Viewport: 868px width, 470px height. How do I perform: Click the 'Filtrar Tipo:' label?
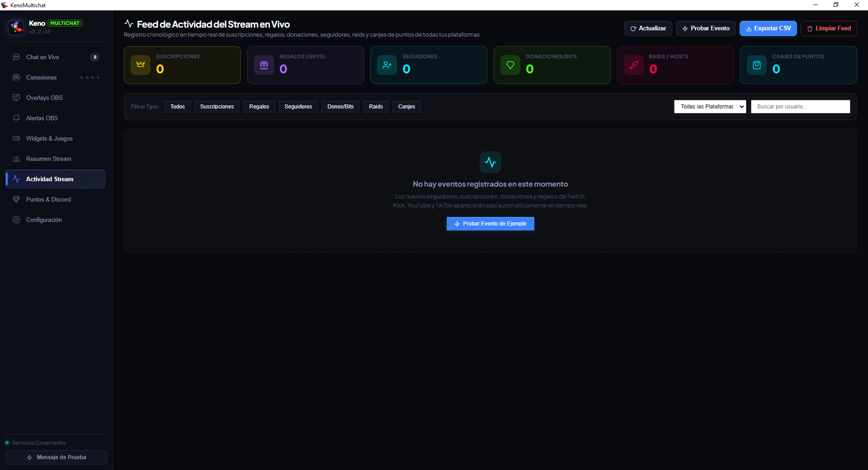click(x=145, y=107)
